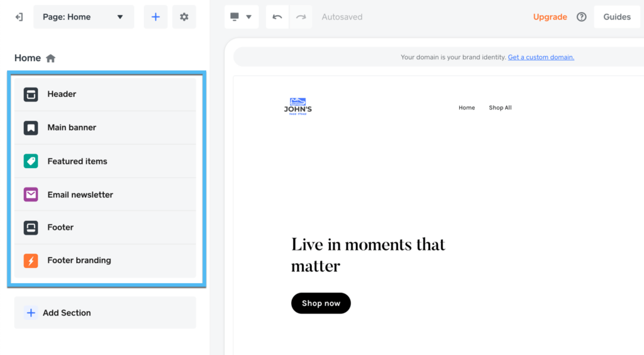This screenshot has width=644, height=355.
Task: Click the Featured items tag icon
Action: click(x=31, y=161)
